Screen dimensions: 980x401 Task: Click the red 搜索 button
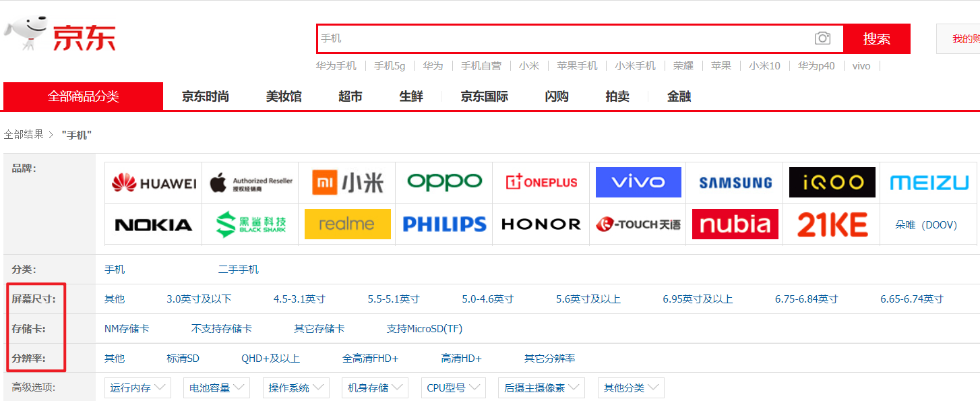[877, 38]
